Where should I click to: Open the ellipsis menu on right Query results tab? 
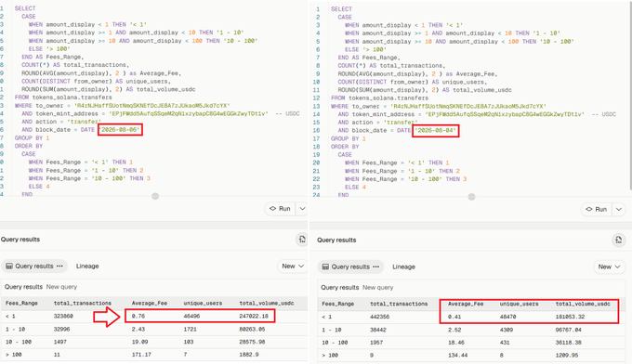(376, 266)
